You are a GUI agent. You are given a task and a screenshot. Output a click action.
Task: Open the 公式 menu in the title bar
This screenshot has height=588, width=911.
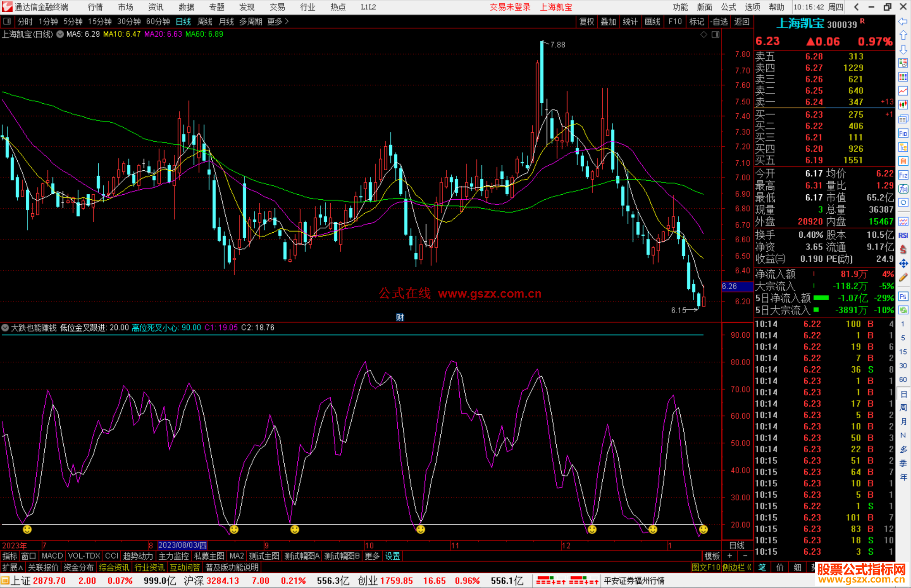(728, 7)
